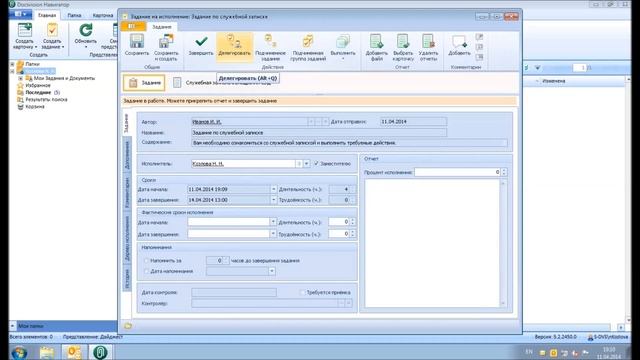640x360 pixels.
Task: Toggle the Заместителю checkbox
Action: tap(316, 163)
